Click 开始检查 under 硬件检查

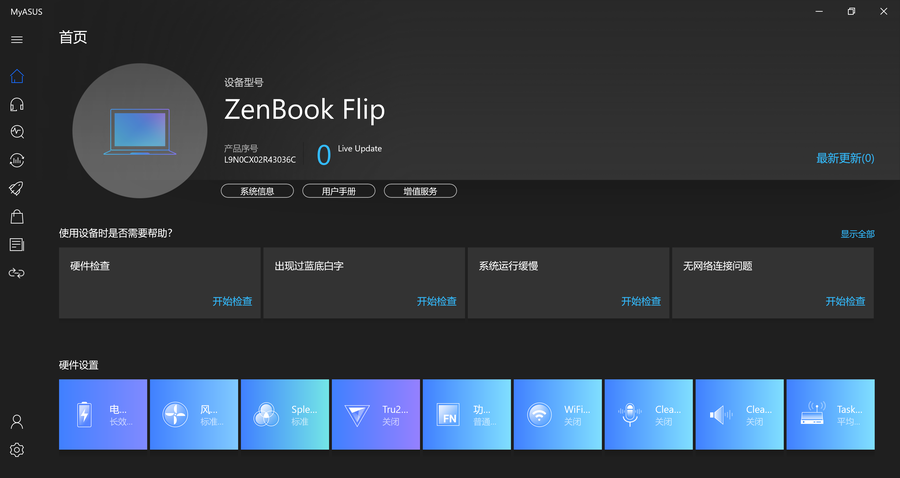tap(232, 301)
